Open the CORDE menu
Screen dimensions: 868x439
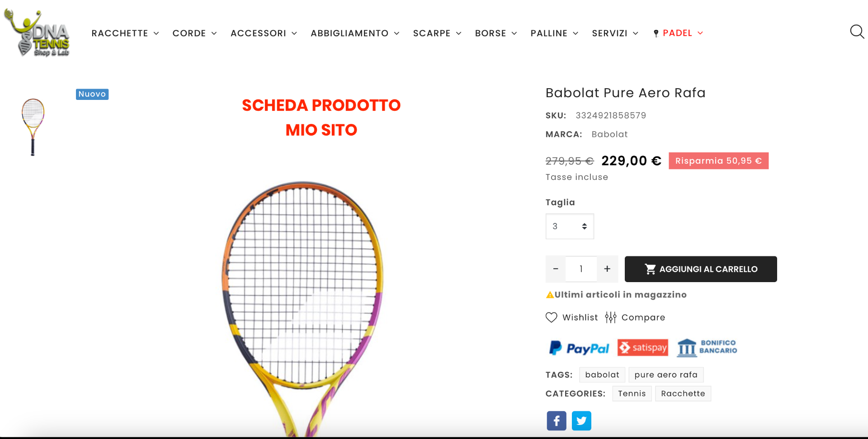(194, 33)
